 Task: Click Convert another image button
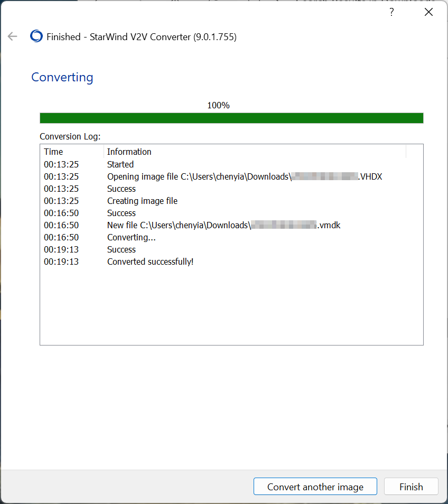[315, 487]
